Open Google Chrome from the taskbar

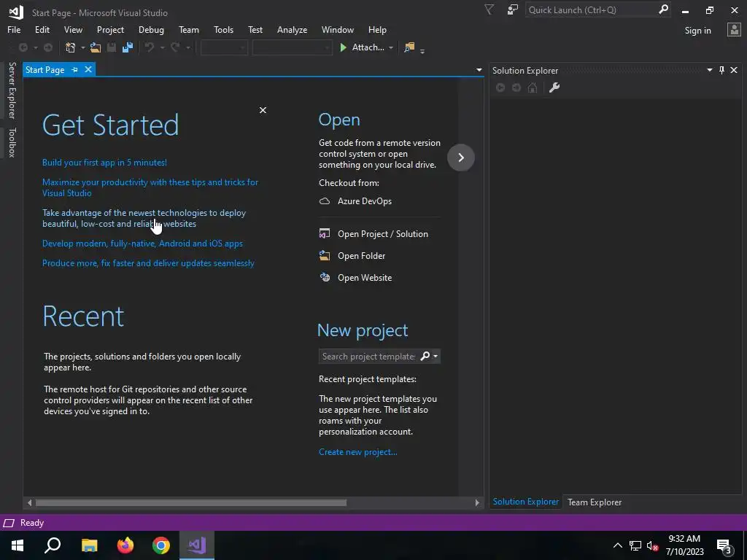coord(161,545)
